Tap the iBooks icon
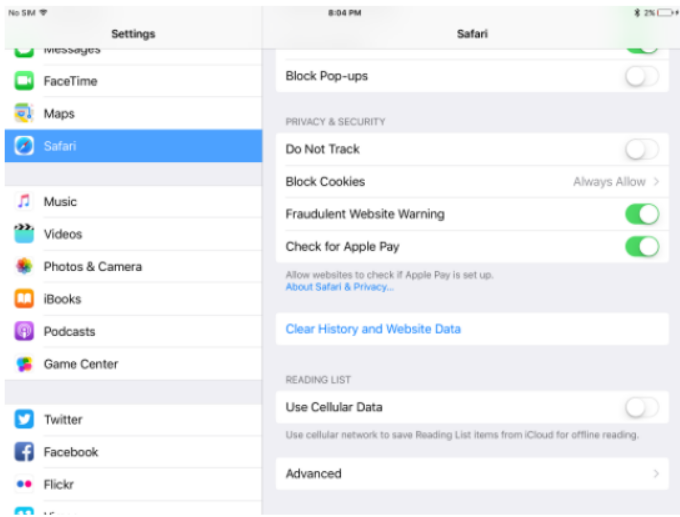The height and width of the screenshot is (517, 680). click(25, 299)
